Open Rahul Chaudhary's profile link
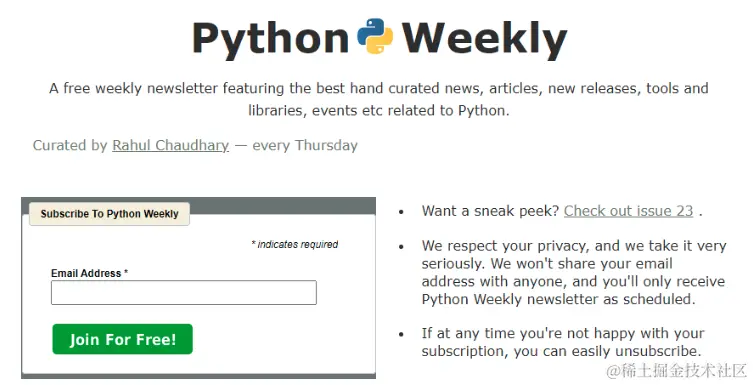 click(x=170, y=145)
